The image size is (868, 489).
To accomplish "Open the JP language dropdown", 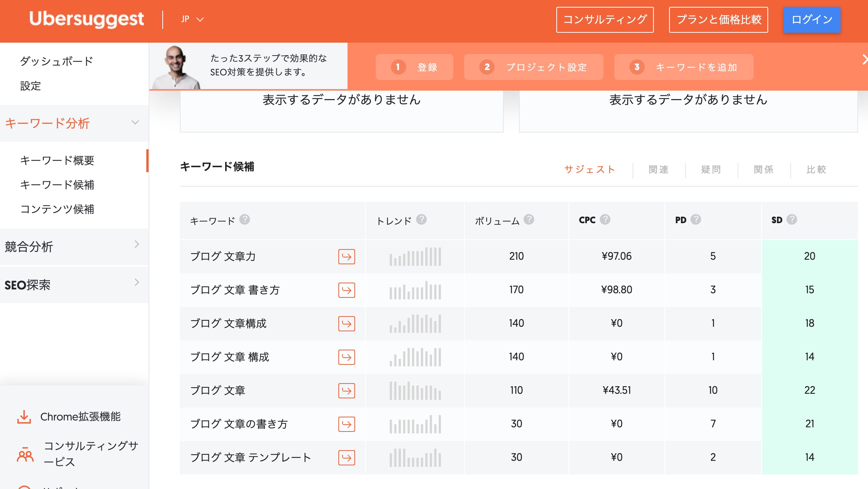I will pyautogui.click(x=192, y=19).
